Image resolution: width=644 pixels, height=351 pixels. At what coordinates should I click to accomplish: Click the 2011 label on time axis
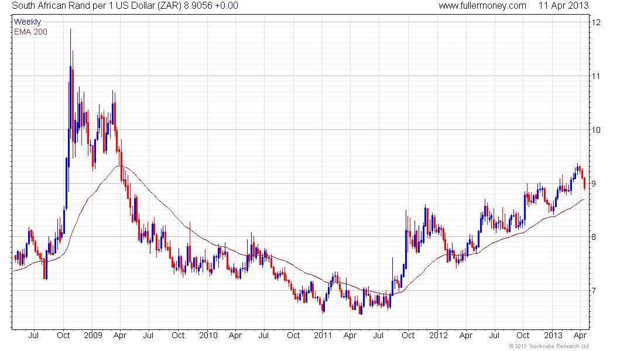pyautogui.click(x=323, y=335)
